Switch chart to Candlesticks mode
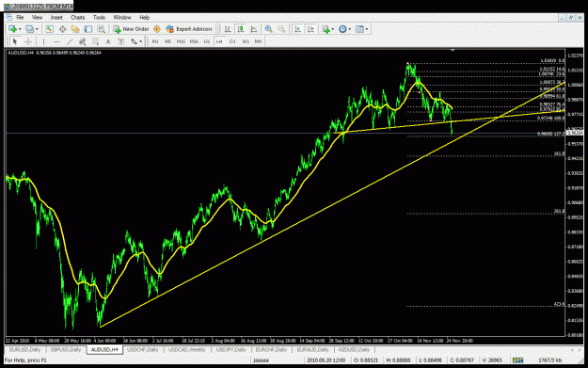The image size is (588, 368). click(241, 29)
